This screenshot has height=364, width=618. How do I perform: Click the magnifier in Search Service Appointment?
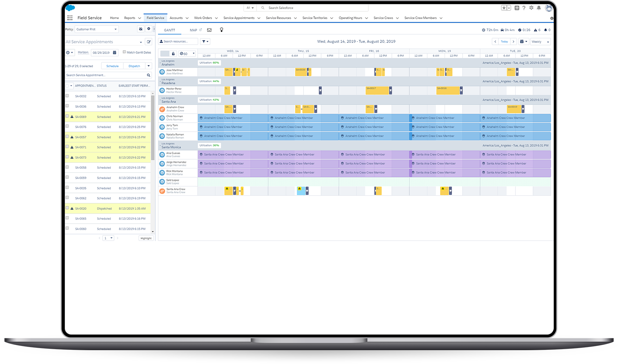pos(148,75)
